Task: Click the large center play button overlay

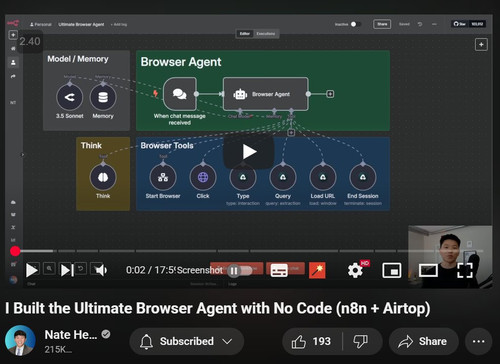Action: [249, 152]
